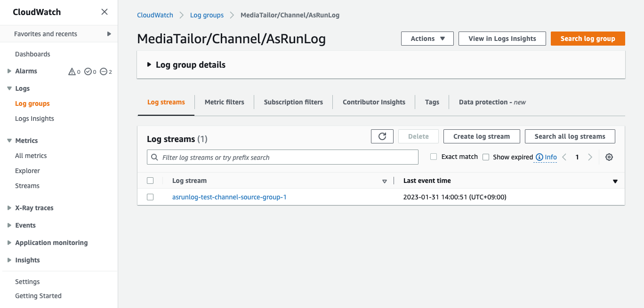
Task: Open Settings in sidebar
Action: point(27,282)
